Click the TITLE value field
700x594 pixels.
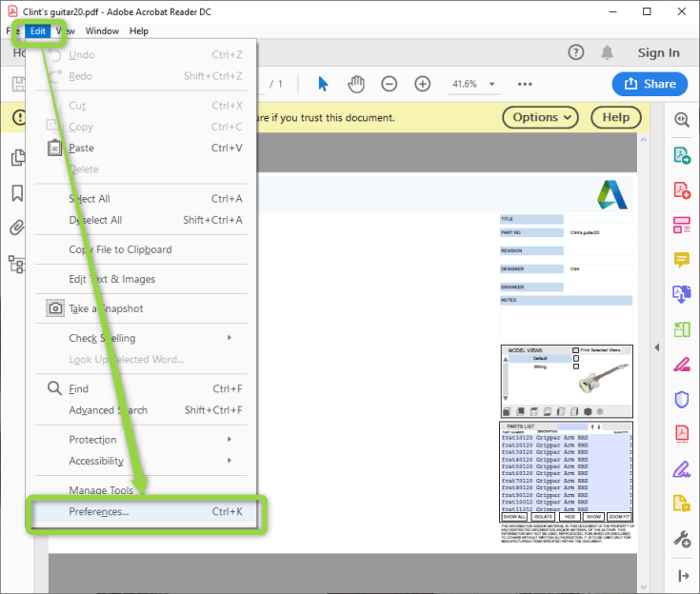(x=601, y=219)
